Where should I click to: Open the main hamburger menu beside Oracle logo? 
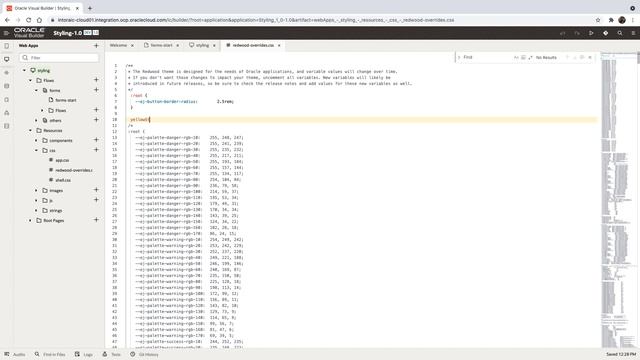pyautogui.click(x=6, y=33)
